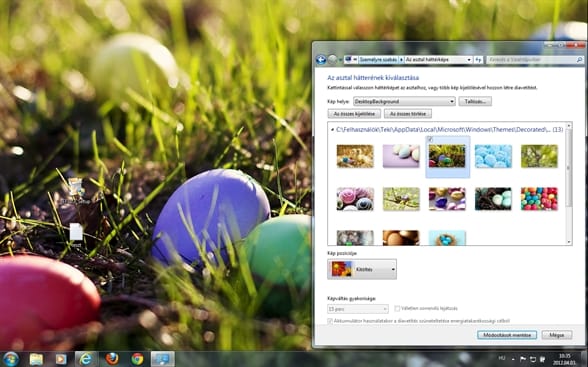
Task: Click the wallpaper list scrollbar down arrow
Action: coord(569,242)
